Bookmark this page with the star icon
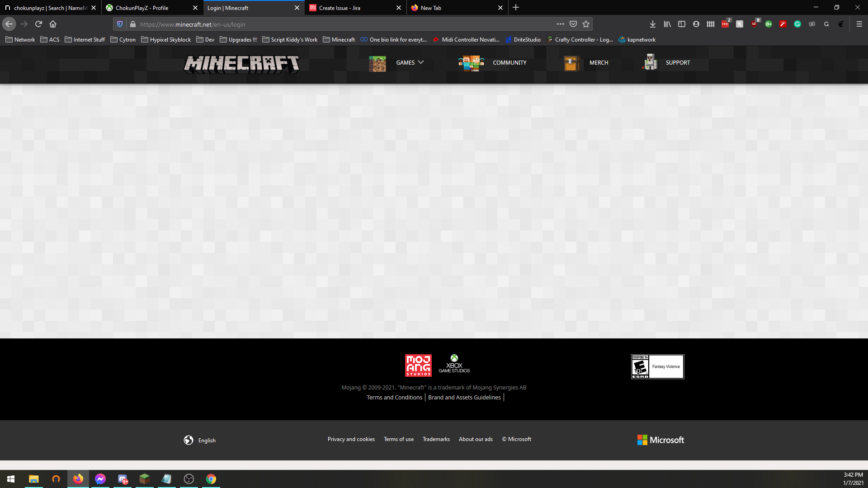The height and width of the screenshot is (488, 868). click(586, 24)
